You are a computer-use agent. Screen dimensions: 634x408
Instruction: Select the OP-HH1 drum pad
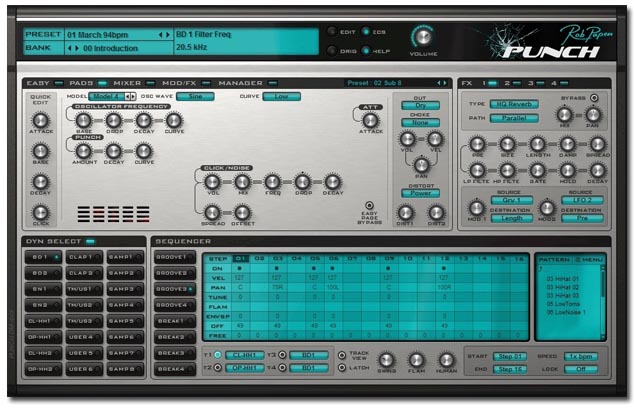coord(43,337)
